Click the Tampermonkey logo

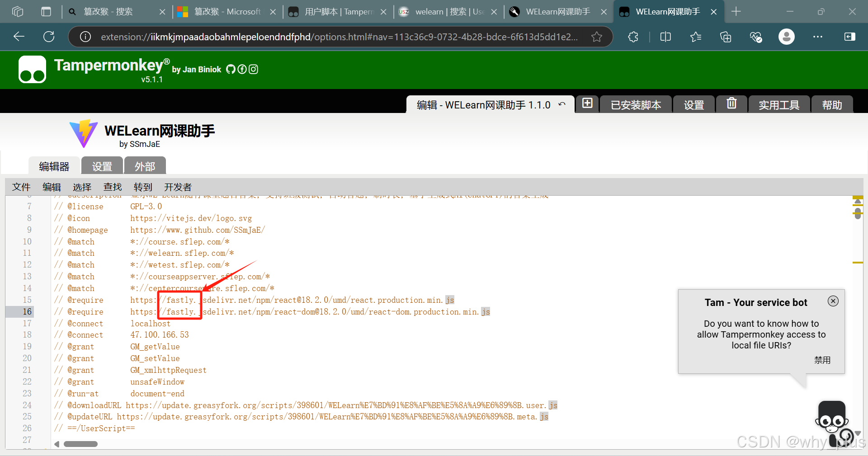pos(32,70)
